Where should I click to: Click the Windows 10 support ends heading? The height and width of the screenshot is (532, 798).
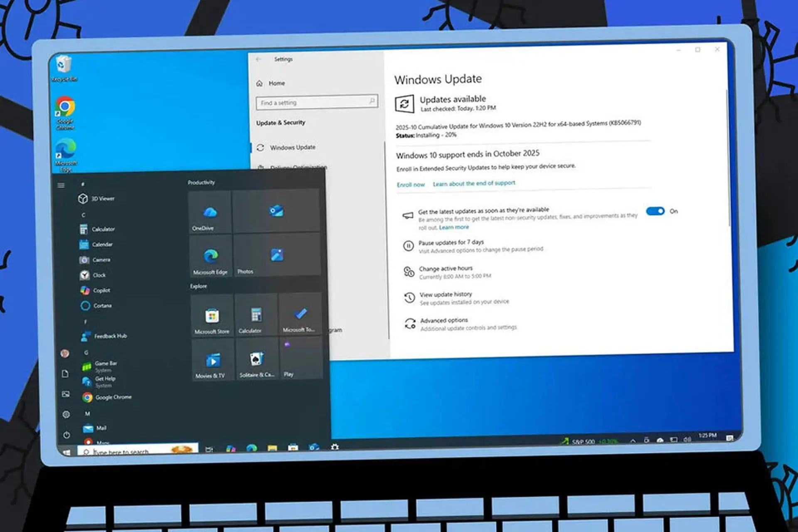coord(468,154)
